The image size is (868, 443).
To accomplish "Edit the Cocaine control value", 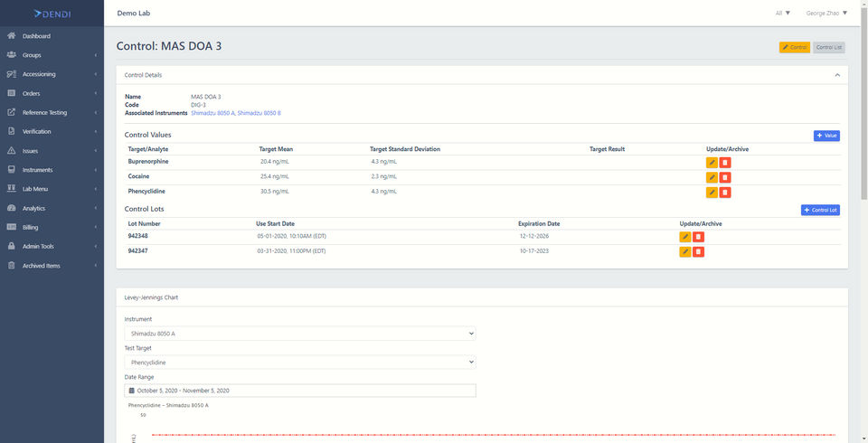I will (712, 177).
